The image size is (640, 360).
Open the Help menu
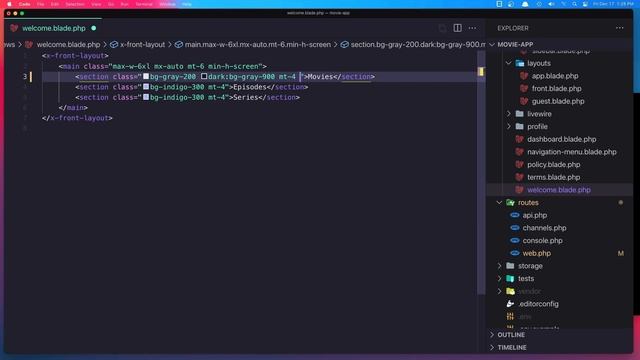click(187, 4)
